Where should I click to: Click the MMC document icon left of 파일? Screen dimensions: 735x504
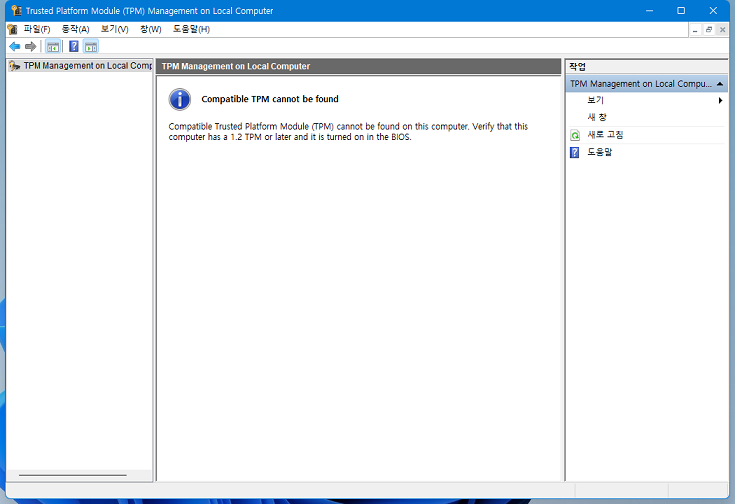(13, 29)
